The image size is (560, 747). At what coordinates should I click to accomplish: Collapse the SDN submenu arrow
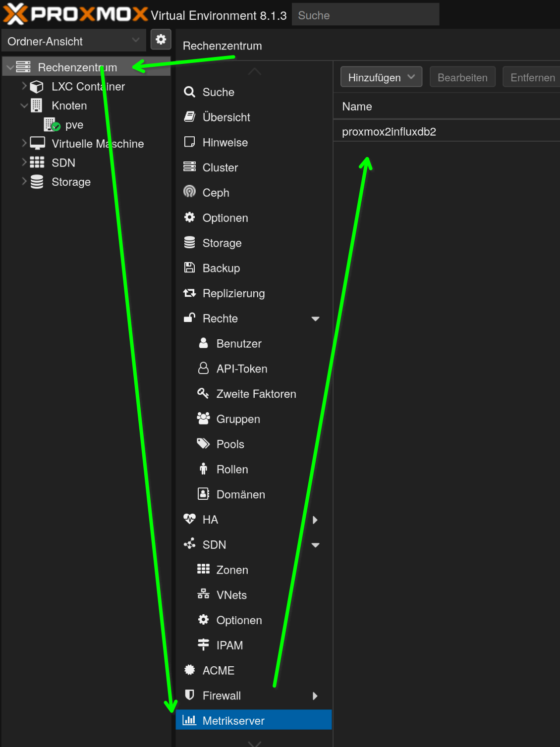315,545
